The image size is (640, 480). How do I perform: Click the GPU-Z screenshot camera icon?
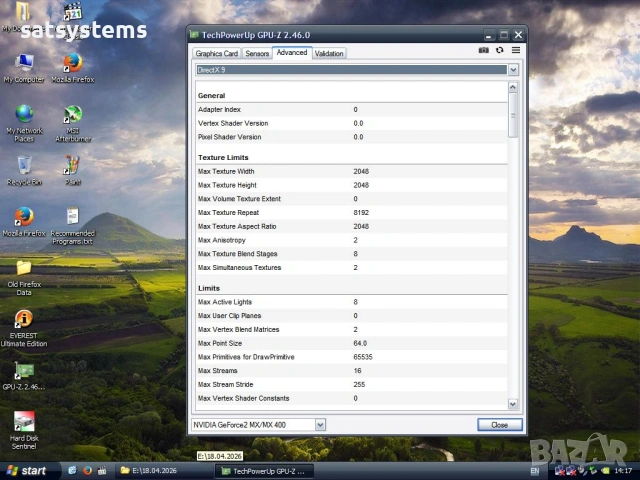[x=483, y=50]
